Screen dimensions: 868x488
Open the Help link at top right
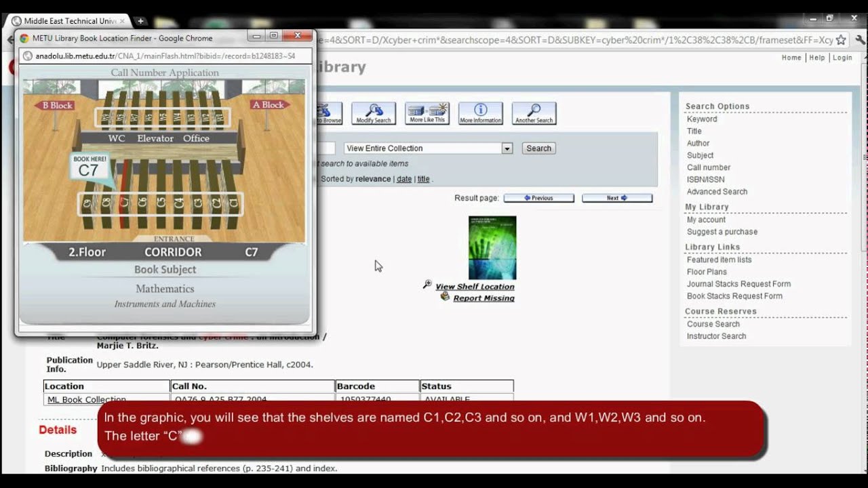coord(817,58)
